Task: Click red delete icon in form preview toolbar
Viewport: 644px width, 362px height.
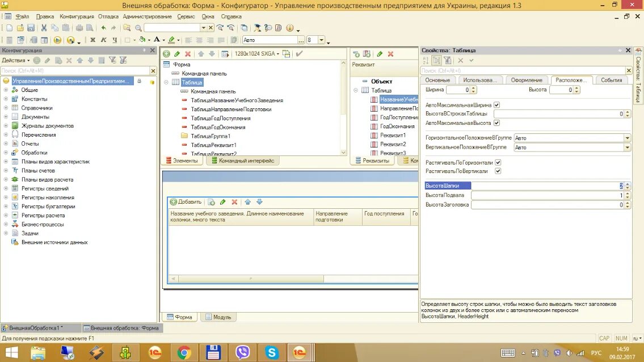Action: [x=234, y=202]
